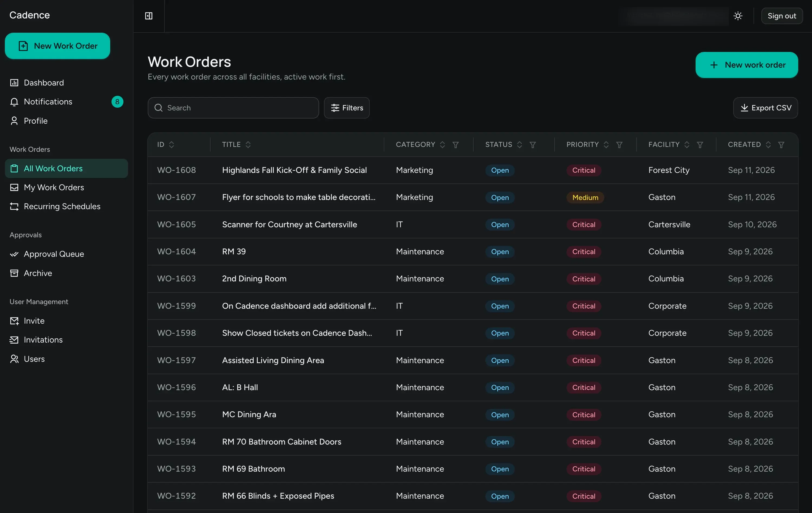Open the Filters panel

pos(347,108)
